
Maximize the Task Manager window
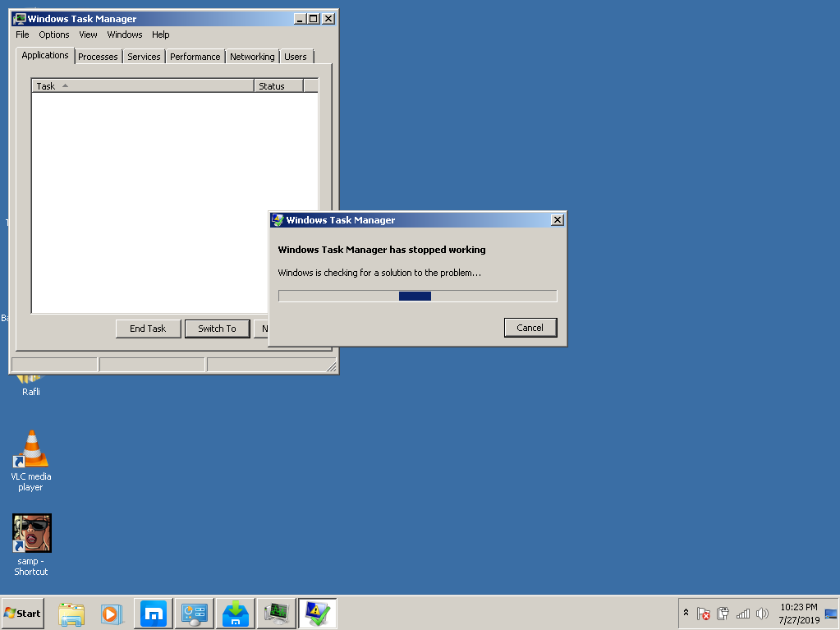pos(314,19)
